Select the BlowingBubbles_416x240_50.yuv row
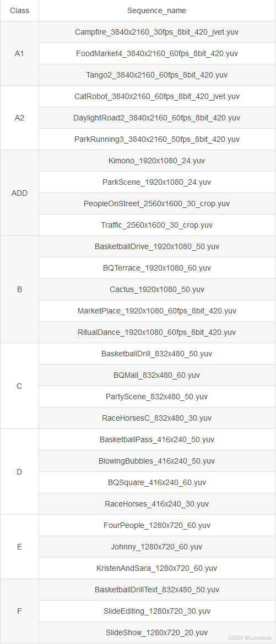This screenshot has height=644, width=276. (156, 461)
